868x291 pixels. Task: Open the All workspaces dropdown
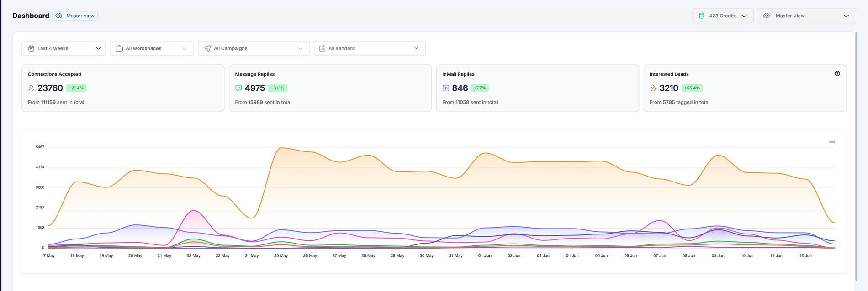point(152,48)
